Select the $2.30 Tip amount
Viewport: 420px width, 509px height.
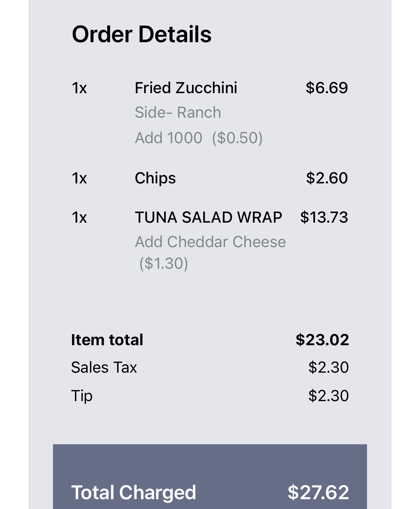coord(328,396)
